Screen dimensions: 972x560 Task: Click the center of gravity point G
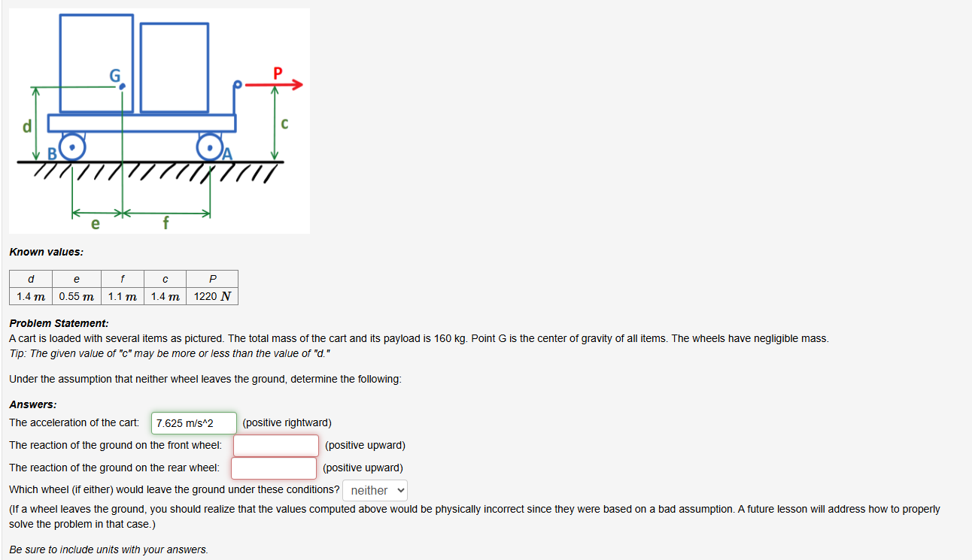pos(121,84)
